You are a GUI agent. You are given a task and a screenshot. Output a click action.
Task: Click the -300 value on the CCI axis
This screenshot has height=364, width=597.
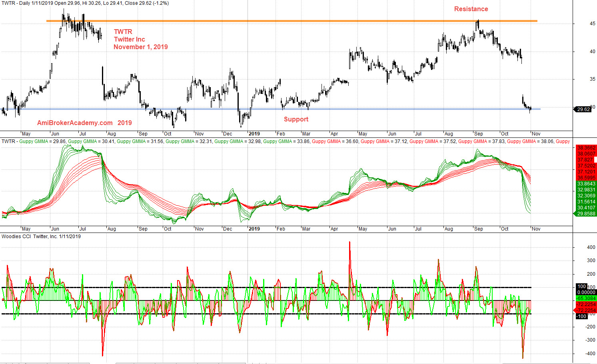[591, 340]
